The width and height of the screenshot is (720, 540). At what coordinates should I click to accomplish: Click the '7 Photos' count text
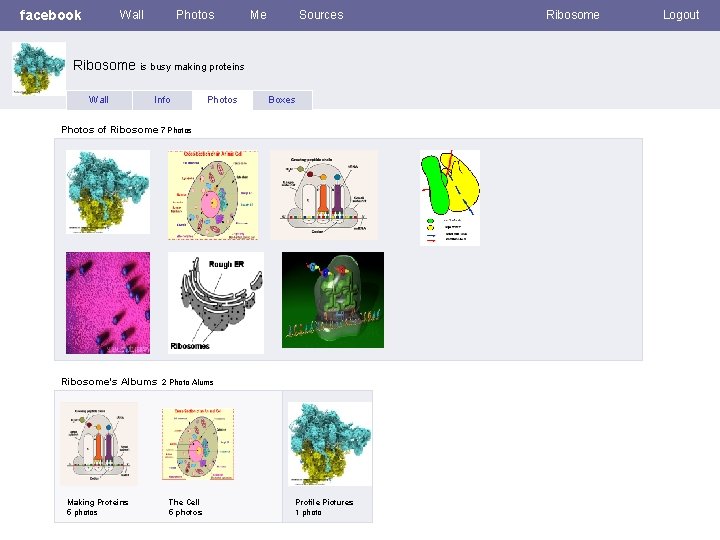tap(176, 130)
